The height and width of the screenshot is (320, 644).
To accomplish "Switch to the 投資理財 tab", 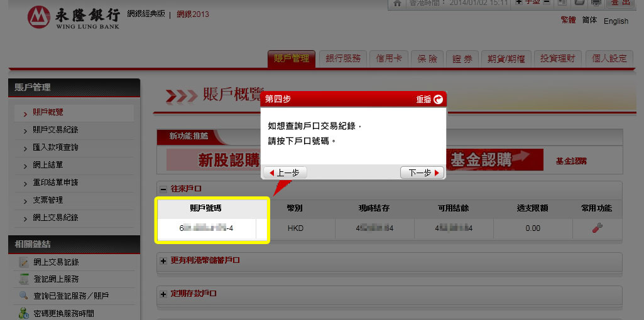I will 558,58.
